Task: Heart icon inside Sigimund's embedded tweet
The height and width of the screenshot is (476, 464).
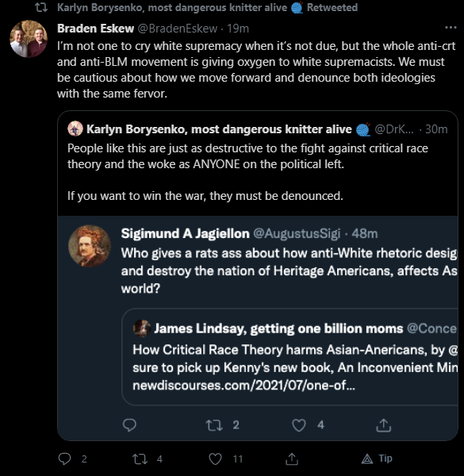Action: pos(299,425)
